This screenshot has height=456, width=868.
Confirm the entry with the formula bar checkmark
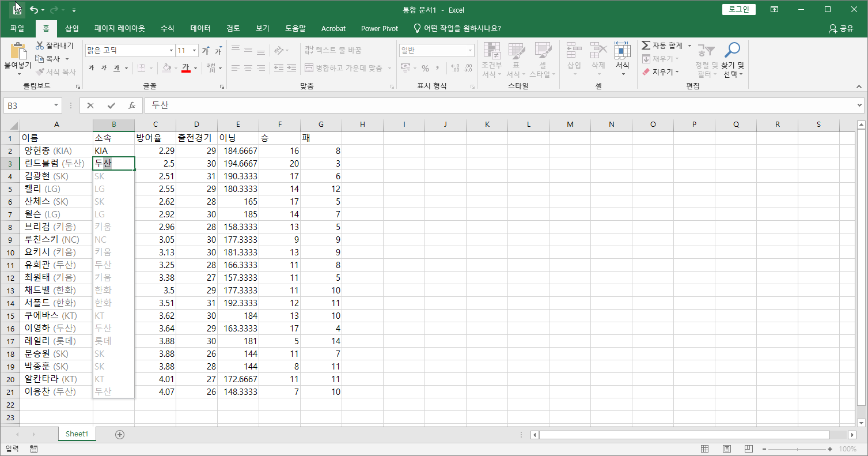[111, 105]
